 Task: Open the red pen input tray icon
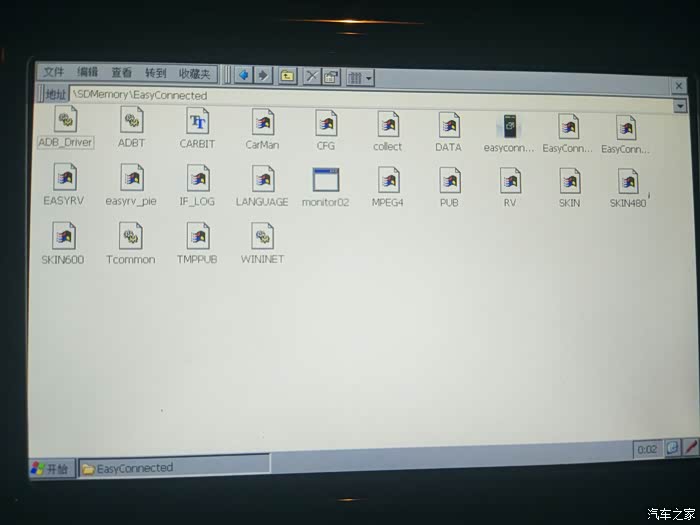coord(690,447)
